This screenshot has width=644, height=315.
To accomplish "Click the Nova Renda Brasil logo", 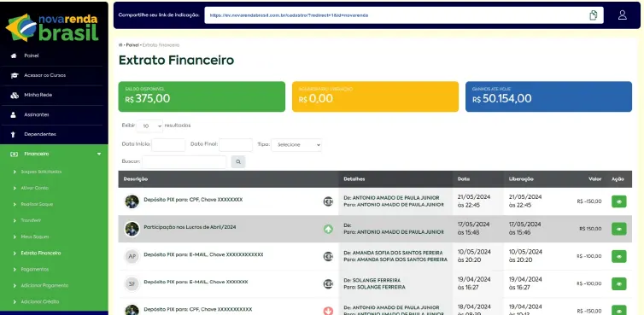I will (x=52, y=27).
